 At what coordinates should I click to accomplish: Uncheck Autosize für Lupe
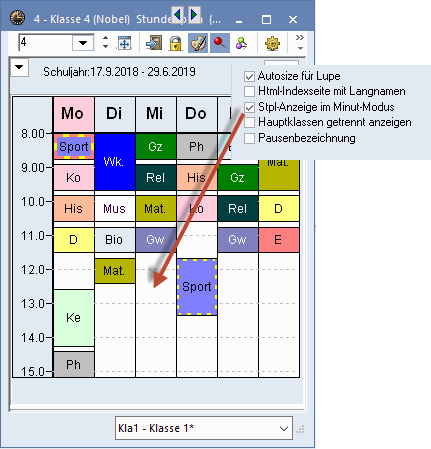click(x=249, y=76)
